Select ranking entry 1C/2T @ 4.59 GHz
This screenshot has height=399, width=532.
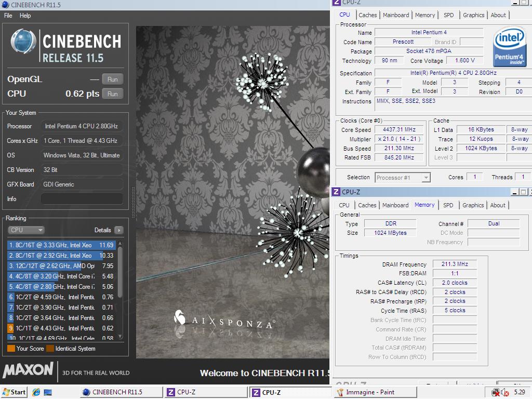pyautogui.click(x=61, y=297)
